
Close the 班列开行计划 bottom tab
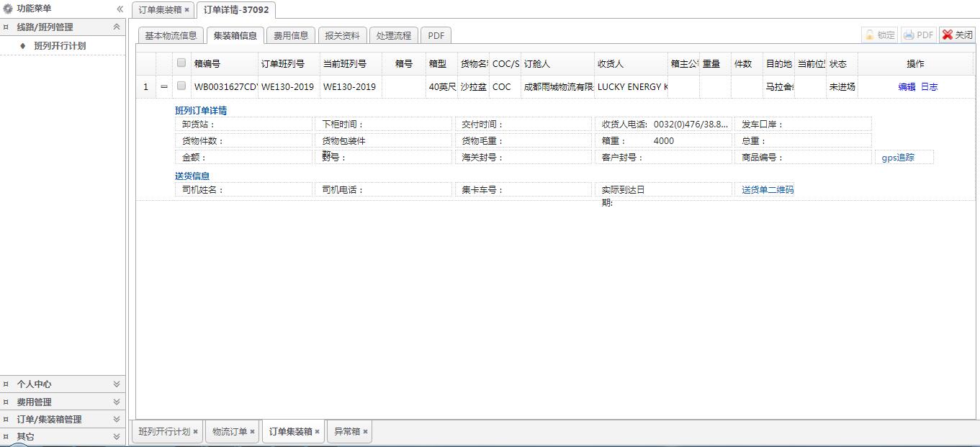coord(195,432)
